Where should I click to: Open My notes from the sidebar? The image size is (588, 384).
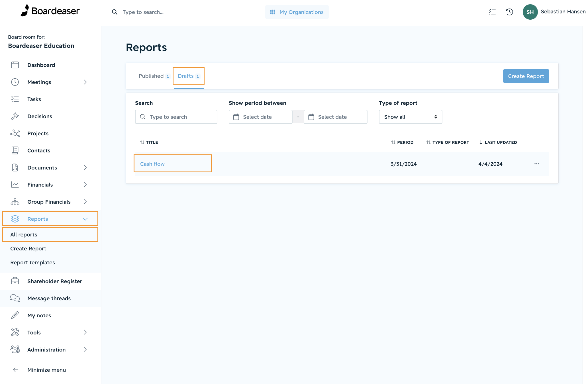click(x=39, y=315)
